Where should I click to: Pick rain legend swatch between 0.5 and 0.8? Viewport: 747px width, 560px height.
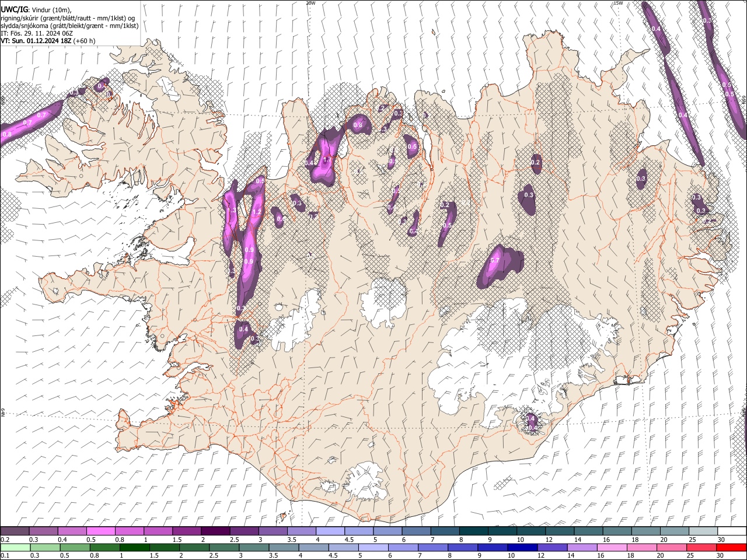[x=75, y=547]
